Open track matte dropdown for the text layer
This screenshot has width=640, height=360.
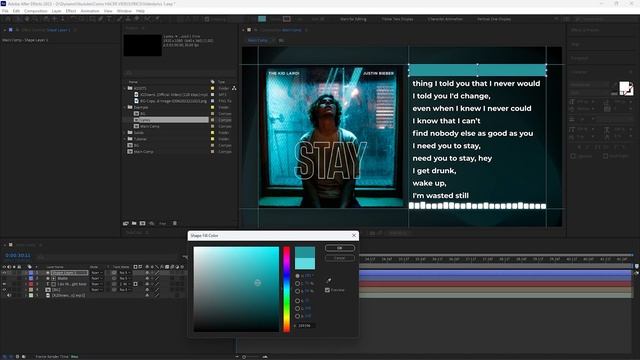pos(124,284)
